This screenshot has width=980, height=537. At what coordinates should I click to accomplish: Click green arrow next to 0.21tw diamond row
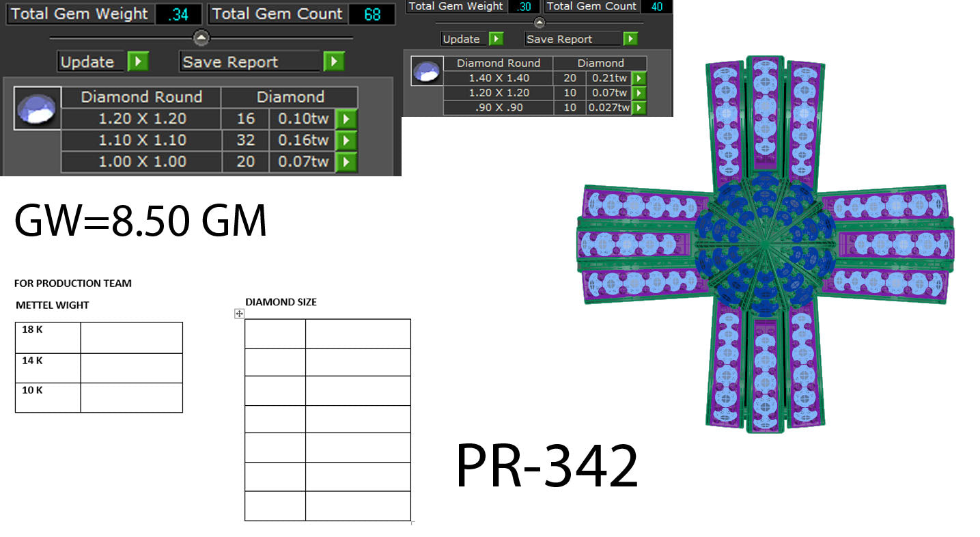click(x=638, y=78)
